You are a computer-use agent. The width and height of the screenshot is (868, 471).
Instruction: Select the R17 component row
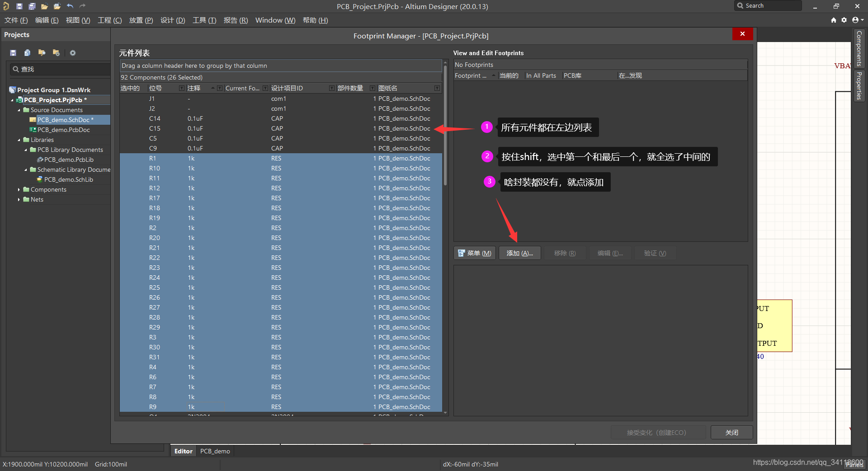(x=281, y=198)
